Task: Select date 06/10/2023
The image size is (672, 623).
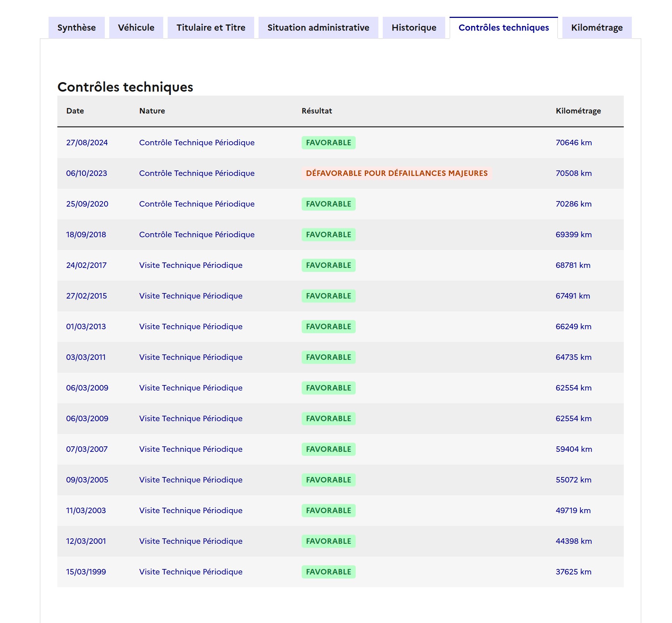Action: coord(87,173)
